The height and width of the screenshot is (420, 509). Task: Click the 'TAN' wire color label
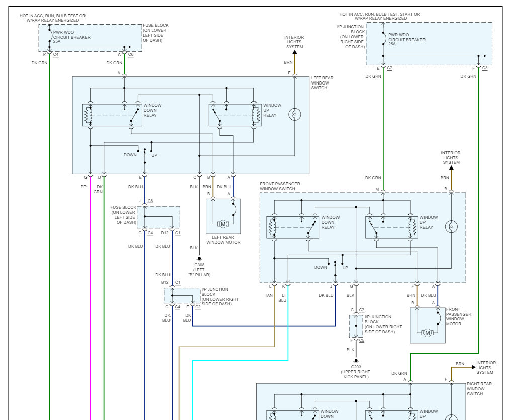pos(269,295)
